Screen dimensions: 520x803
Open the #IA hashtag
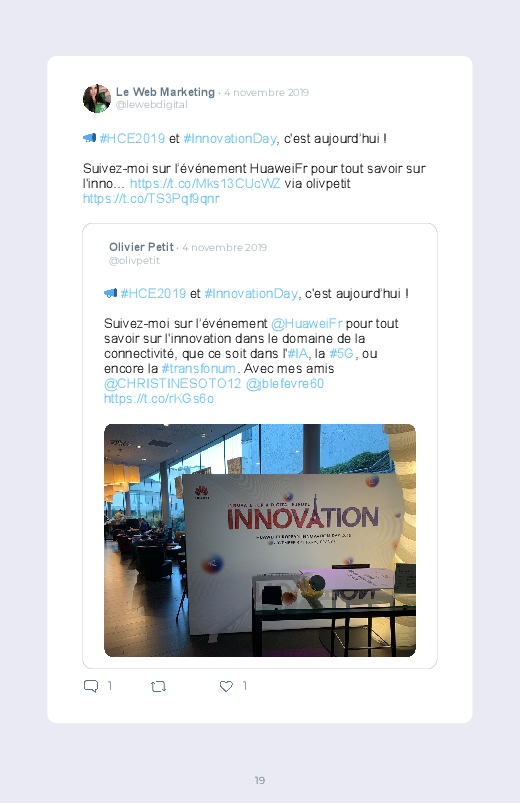point(298,353)
